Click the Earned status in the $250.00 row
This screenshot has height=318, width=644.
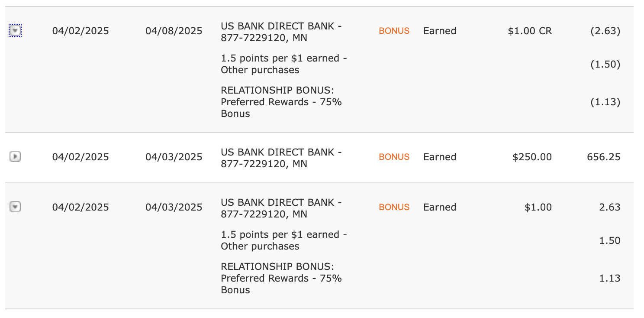coord(440,157)
